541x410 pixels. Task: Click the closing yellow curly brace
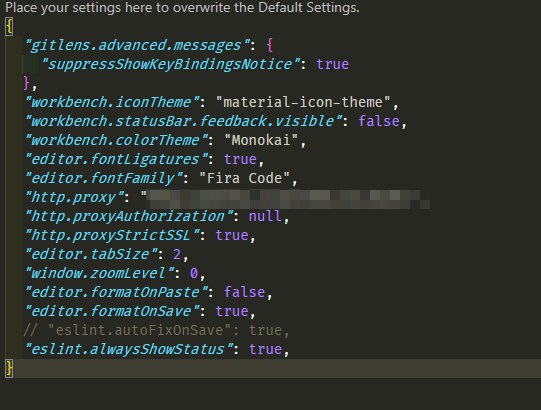(9, 368)
